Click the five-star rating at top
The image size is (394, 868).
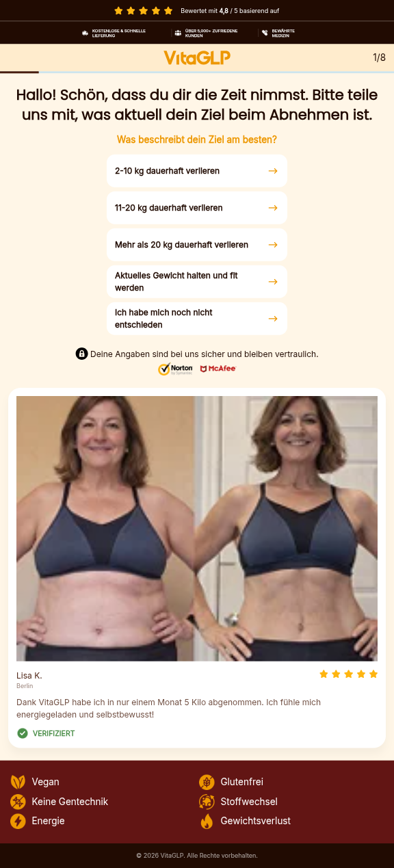point(144,11)
